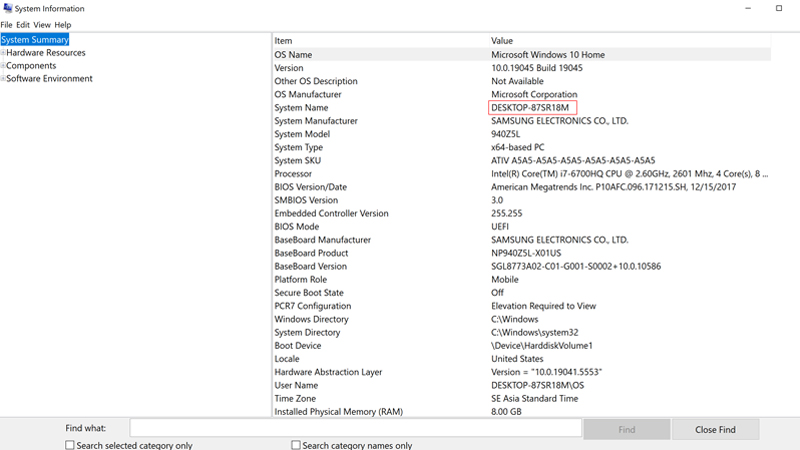
Task: Enable Search selected category only checkbox
Action: click(70, 445)
